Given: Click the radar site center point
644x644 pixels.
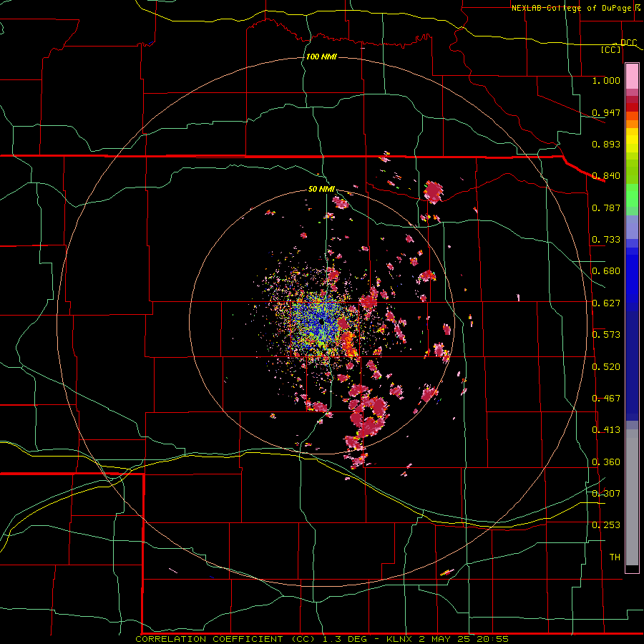Looking at the screenshot, I should [321, 321].
